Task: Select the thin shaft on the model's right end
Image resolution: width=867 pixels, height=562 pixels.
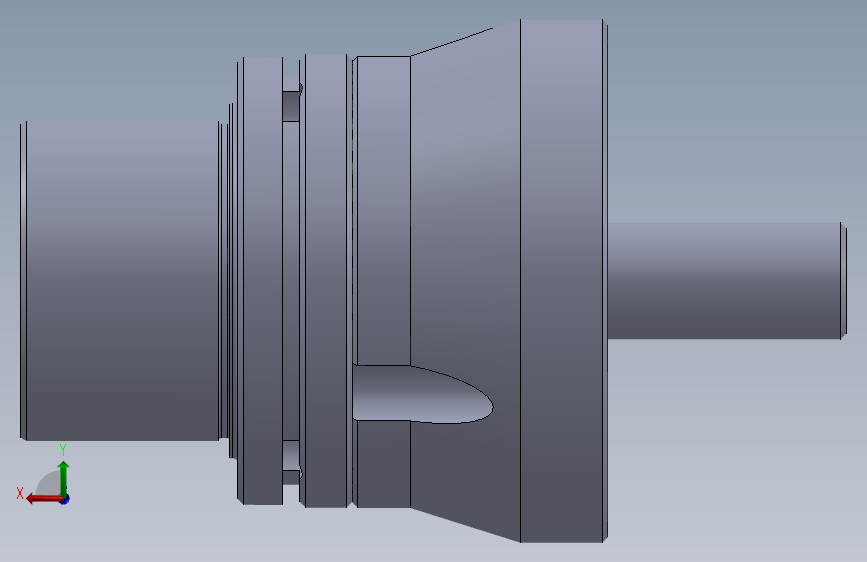Action: (724, 280)
